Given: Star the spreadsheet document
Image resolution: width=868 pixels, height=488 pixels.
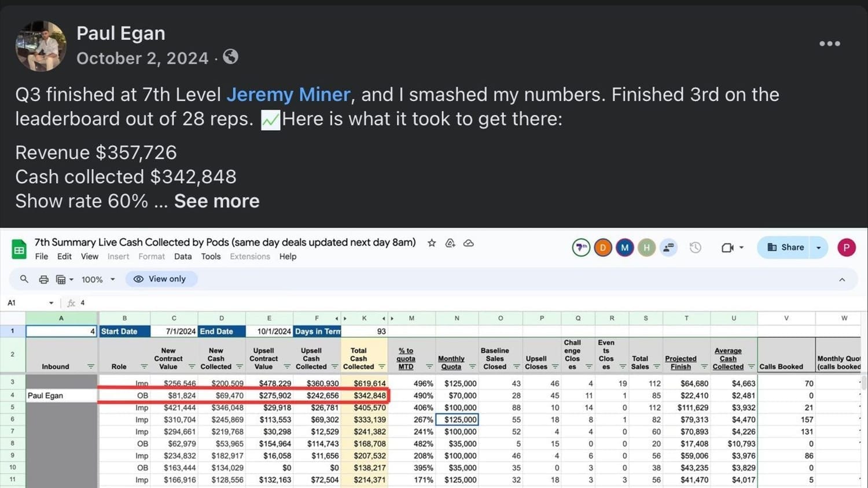Looking at the screenshot, I should pyautogui.click(x=432, y=243).
